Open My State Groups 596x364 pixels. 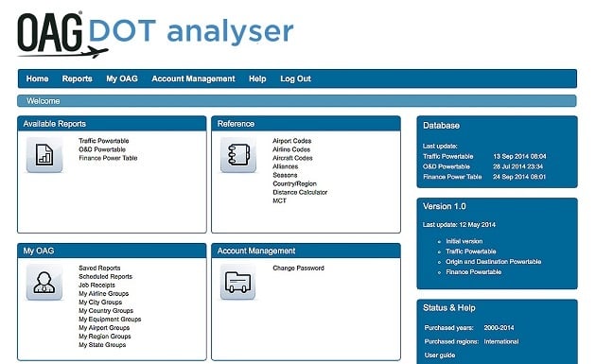pos(102,345)
